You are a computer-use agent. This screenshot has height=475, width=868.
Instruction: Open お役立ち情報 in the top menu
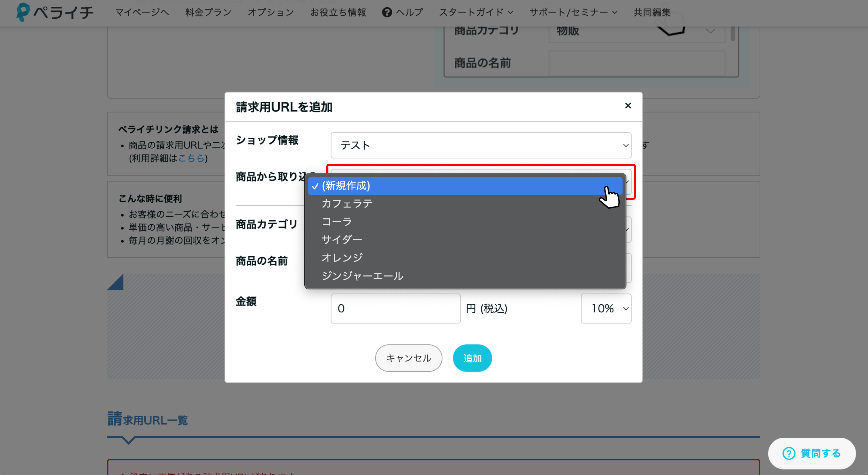tap(338, 12)
